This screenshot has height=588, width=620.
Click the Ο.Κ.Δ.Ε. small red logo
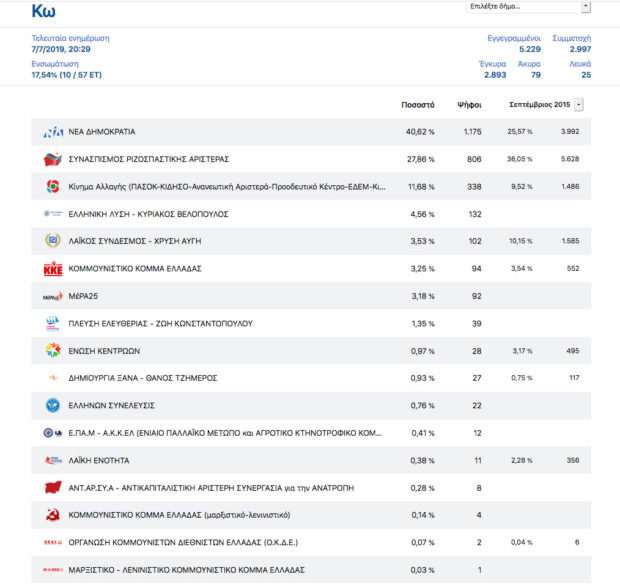(x=53, y=542)
